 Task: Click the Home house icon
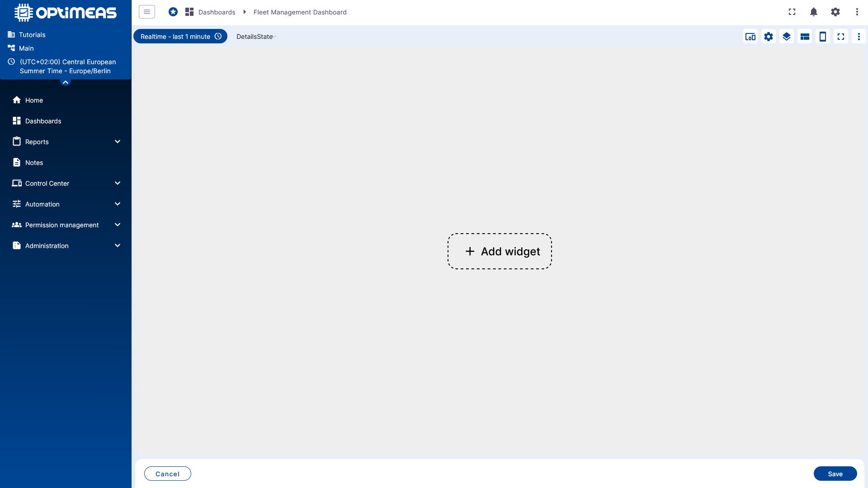(x=17, y=100)
